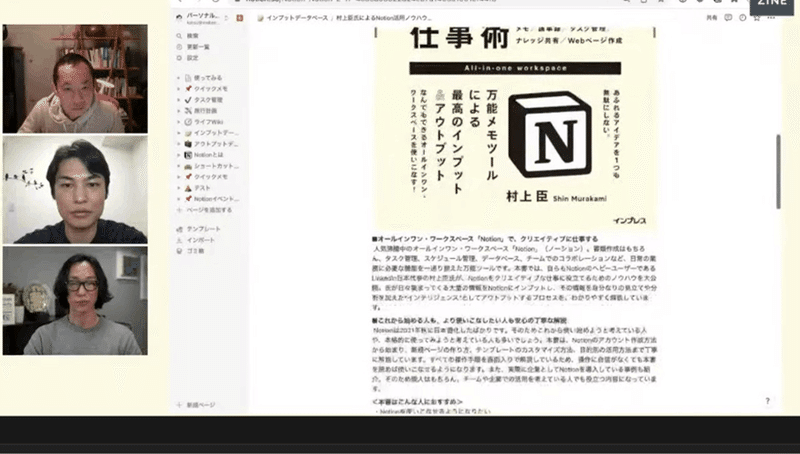Expand the Notionとは page toggle arrow

[179, 155]
